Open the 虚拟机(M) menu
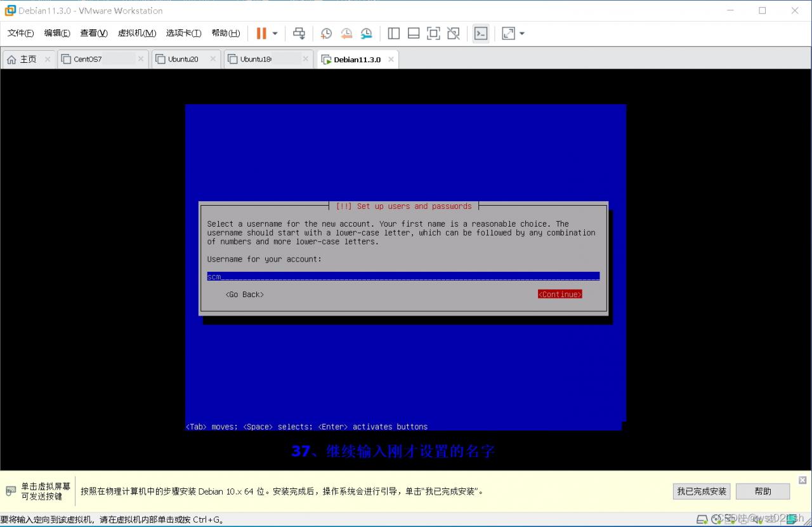812x527 pixels. pos(137,33)
